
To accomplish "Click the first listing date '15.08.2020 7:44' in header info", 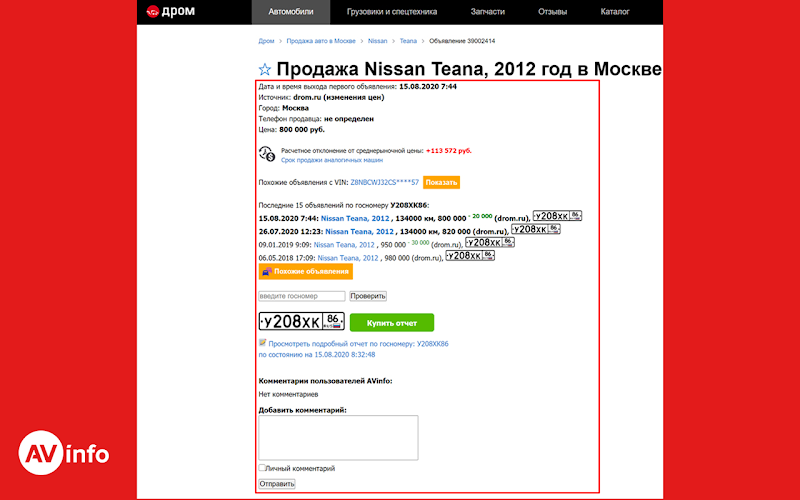I will (428, 87).
